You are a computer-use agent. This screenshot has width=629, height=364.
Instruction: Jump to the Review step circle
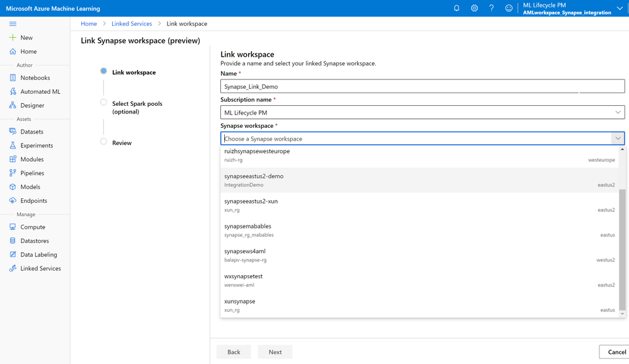[x=104, y=142]
